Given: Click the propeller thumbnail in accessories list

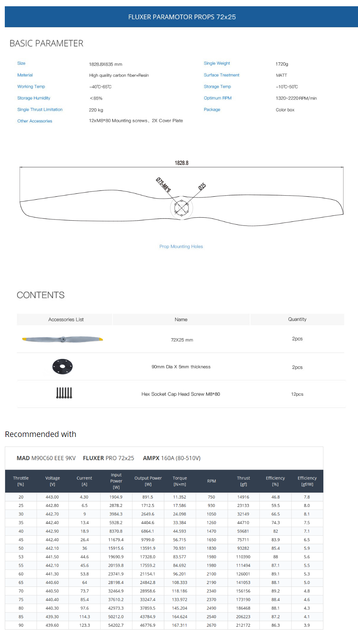Looking at the screenshot, I should tap(63, 339).
